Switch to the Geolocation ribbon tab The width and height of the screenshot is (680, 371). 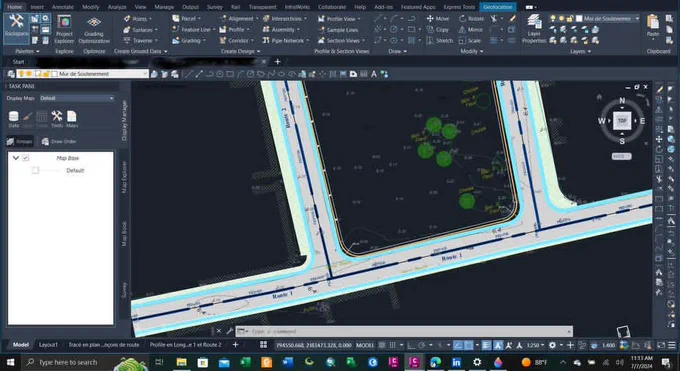coord(497,7)
